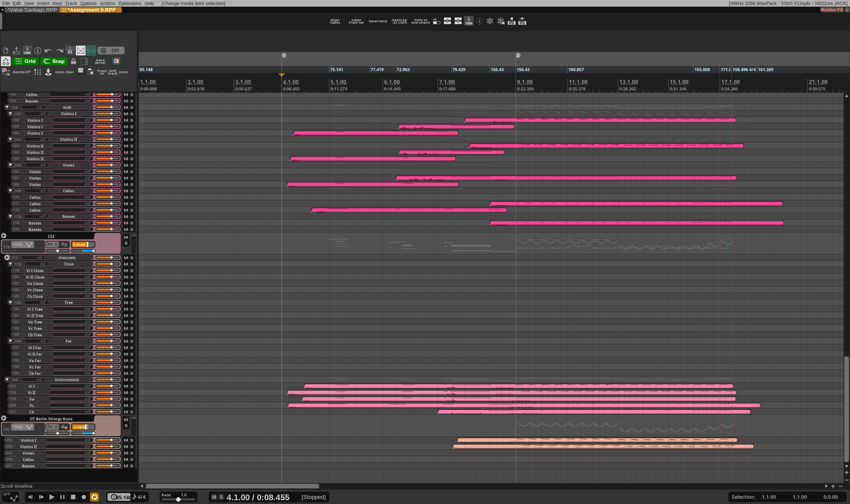Click the redo arrow in the toolbar
Image resolution: width=850 pixels, height=504 pixels.
[x=59, y=51]
